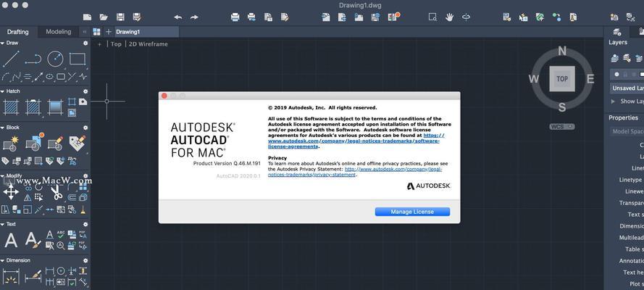
Task: Choose the Gradient fill tool
Action: point(55,107)
